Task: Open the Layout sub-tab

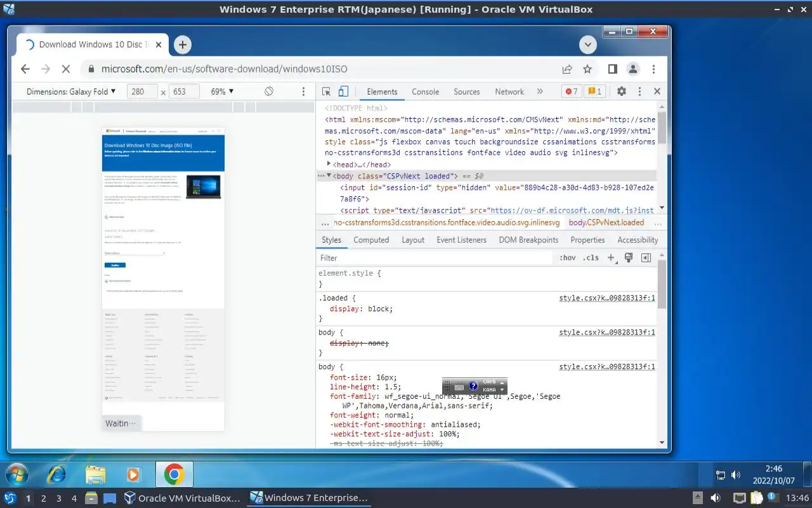Action: (x=413, y=240)
